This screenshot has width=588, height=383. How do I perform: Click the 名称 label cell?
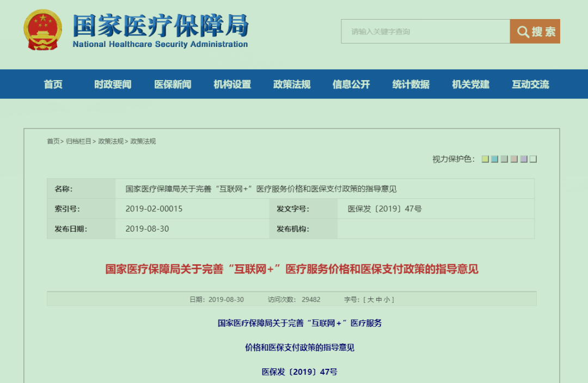[x=81, y=189]
